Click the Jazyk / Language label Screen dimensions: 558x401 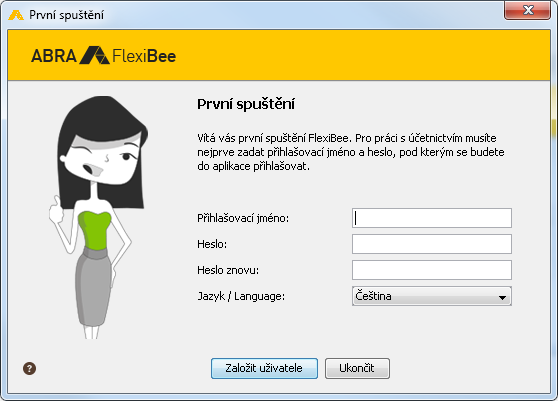point(241,296)
